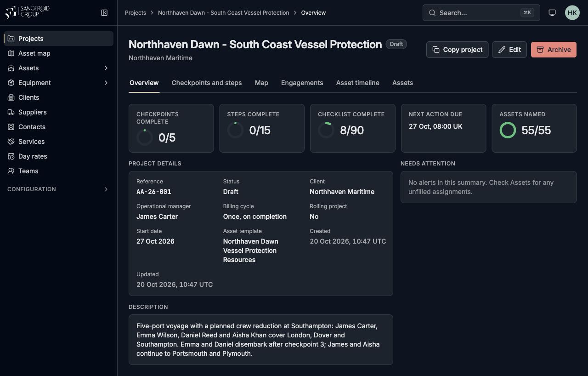This screenshot has height=376, width=588.
Task: Click the reference AA-26-001
Action: 154,192
